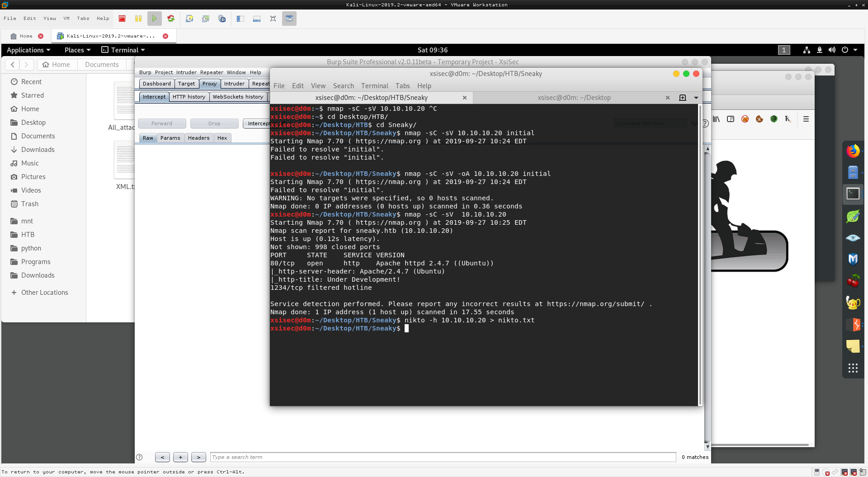Launch Metasploit from the dock

point(853,260)
